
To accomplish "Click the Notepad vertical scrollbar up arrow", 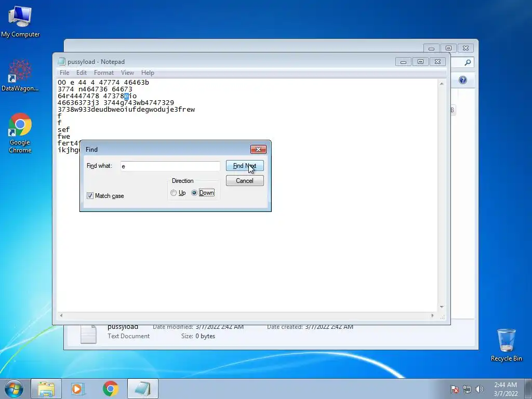I will tap(442, 84).
